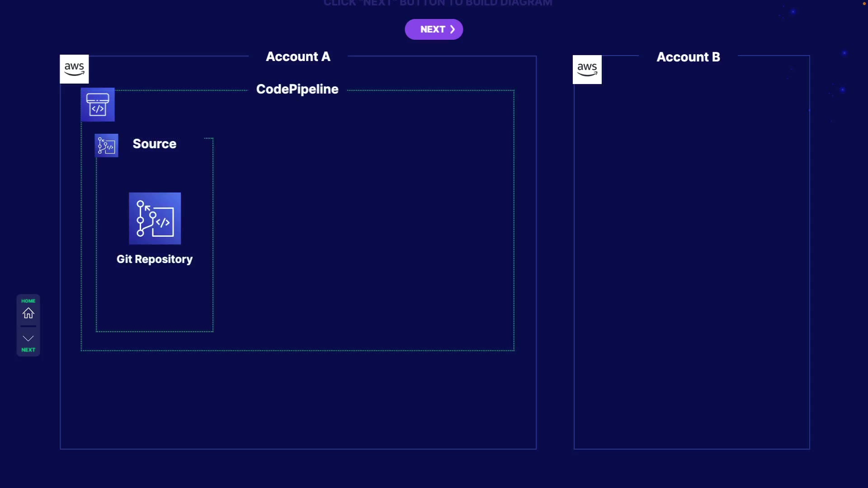This screenshot has height=488, width=868.
Task: Click the divider line in side navigation
Action: pos(28,326)
